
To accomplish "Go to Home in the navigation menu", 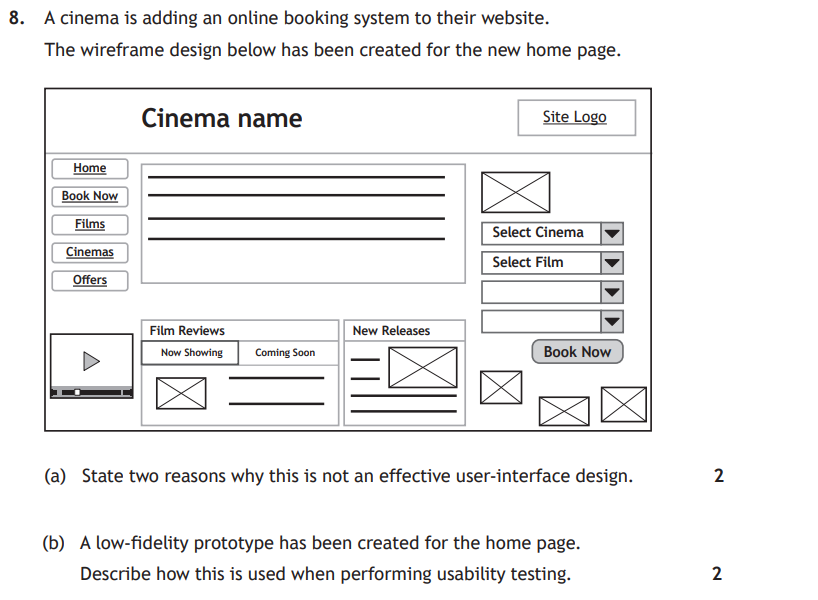I will [x=90, y=169].
